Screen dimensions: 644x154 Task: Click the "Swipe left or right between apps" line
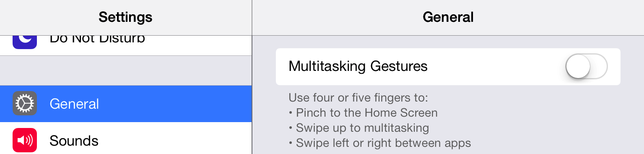pos(380,143)
